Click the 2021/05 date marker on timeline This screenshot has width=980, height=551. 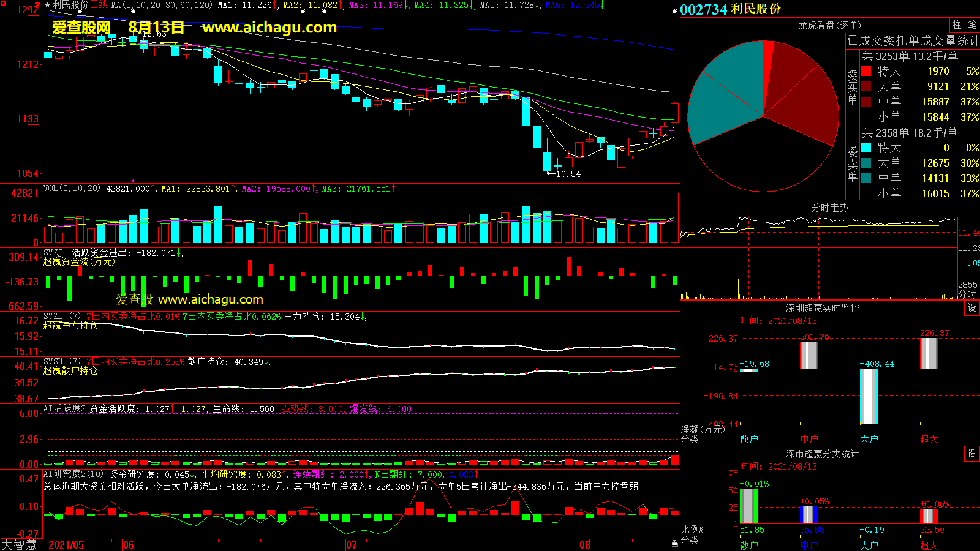66,545
